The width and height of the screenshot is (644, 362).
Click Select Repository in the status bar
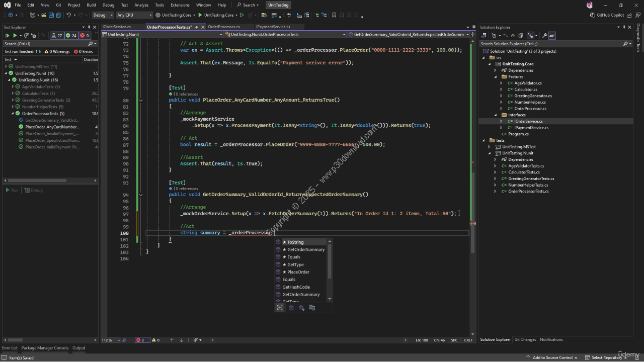(x=607, y=357)
